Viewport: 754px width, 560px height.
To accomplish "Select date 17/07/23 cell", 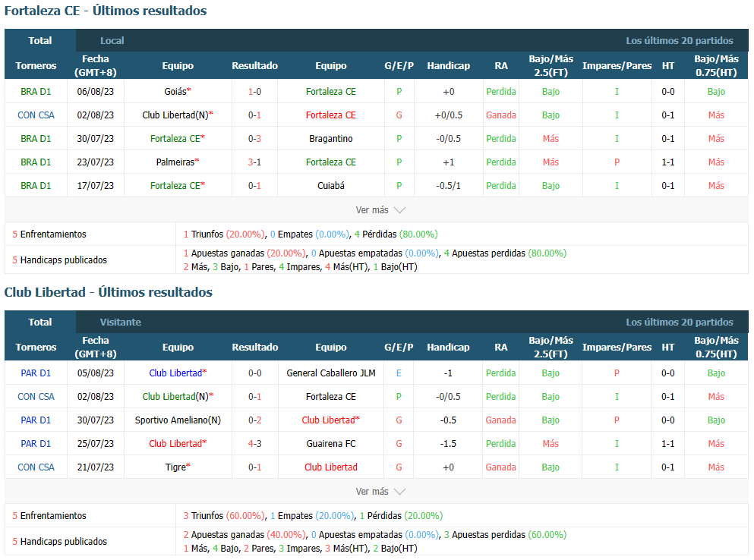I will tap(95, 186).
